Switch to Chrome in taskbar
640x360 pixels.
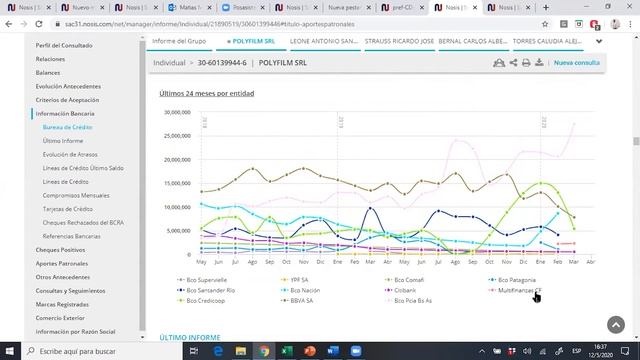tap(264, 351)
